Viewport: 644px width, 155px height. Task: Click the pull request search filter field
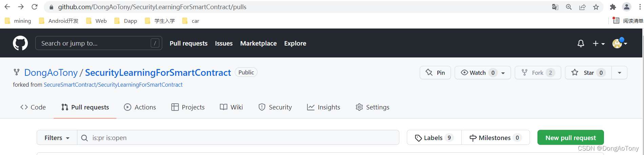238,138
